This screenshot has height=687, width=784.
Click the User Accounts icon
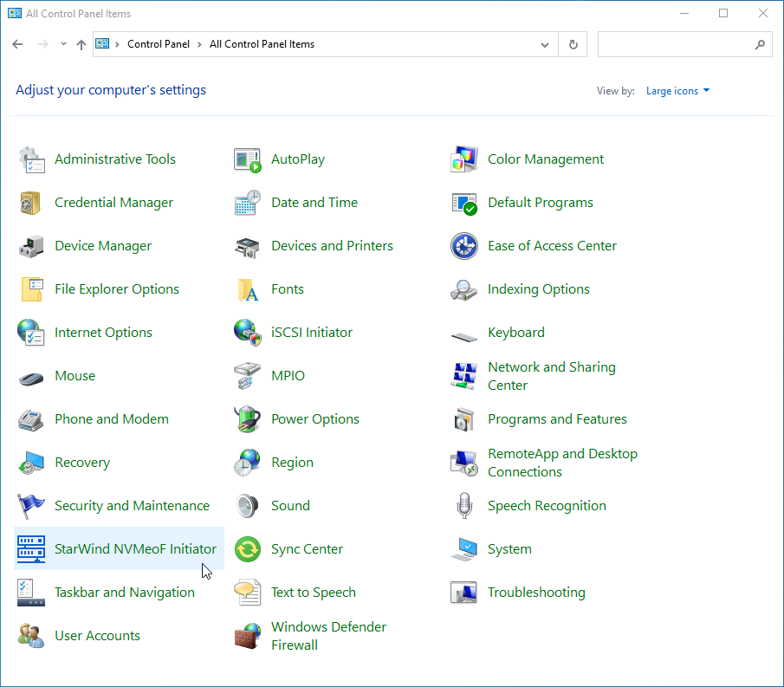click(x=31, y=636)
